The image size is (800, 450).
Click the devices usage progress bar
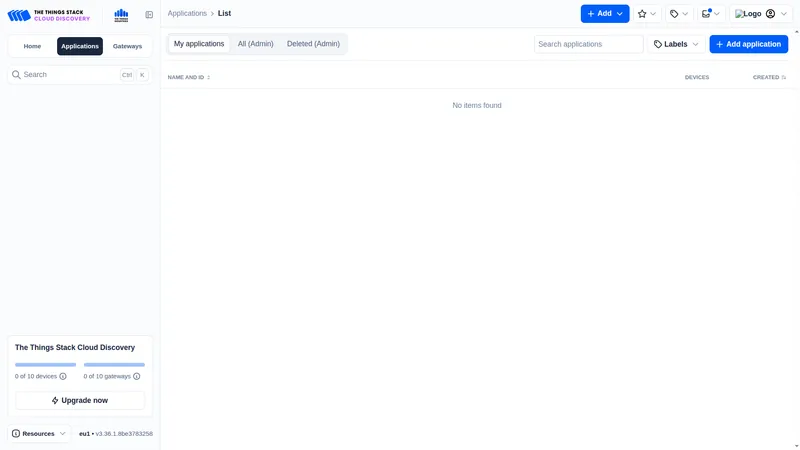(x=45, y=365)
